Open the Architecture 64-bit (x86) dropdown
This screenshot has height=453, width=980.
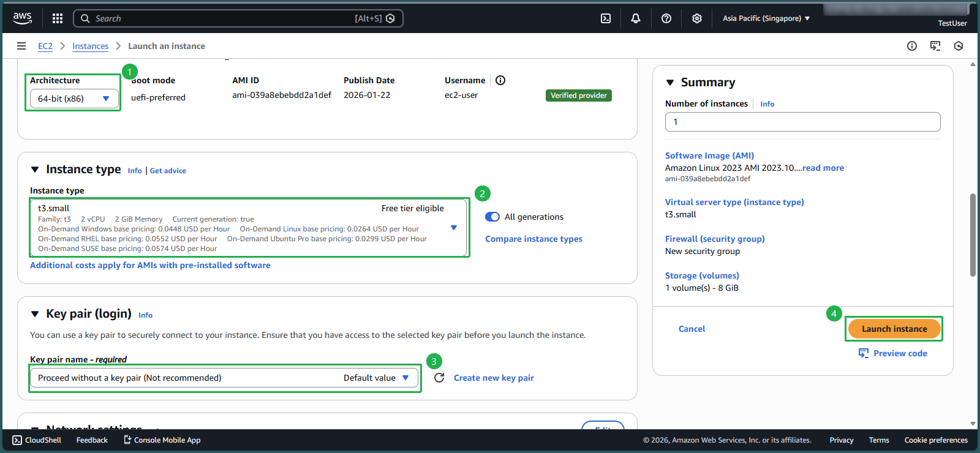pyautogui.click(x=73, y=99)
